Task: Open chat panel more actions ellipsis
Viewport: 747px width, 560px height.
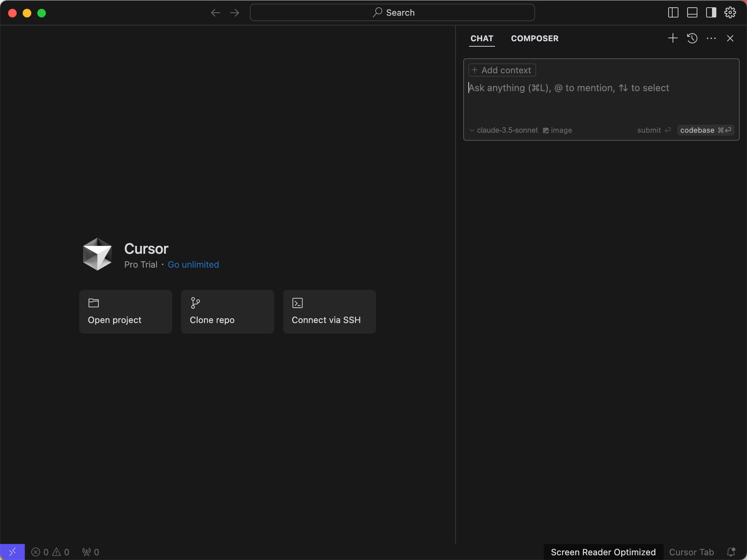Action: coord(711,38)
